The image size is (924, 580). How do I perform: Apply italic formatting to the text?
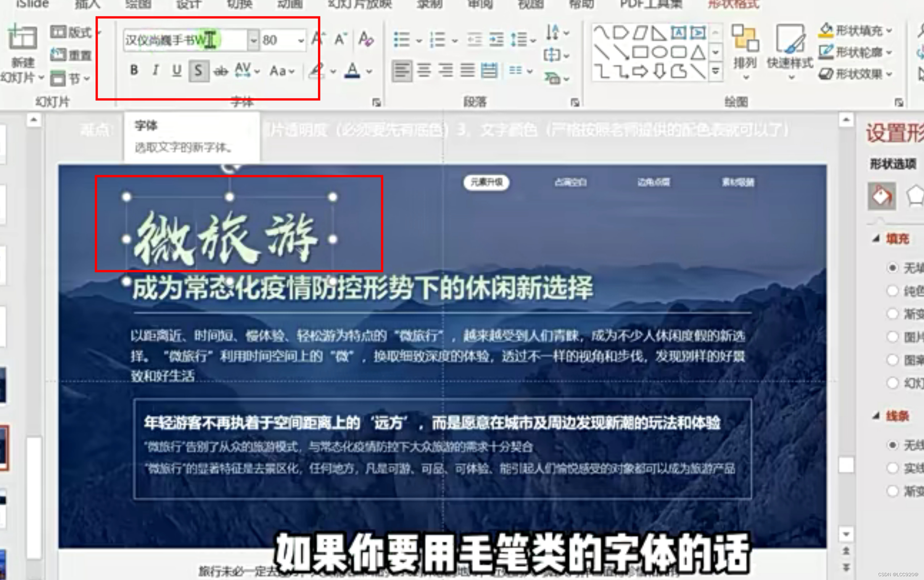point(155,70)
